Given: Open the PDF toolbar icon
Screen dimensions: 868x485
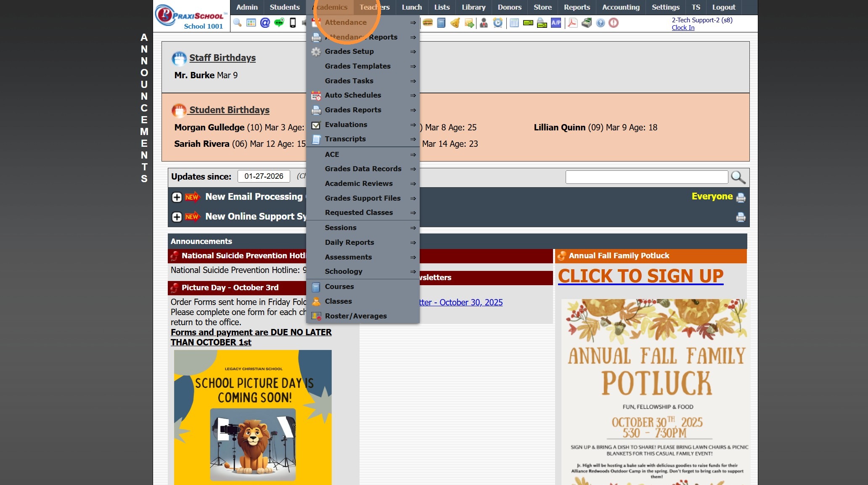Looking at the screenshot, I should (x=572, y=23).
